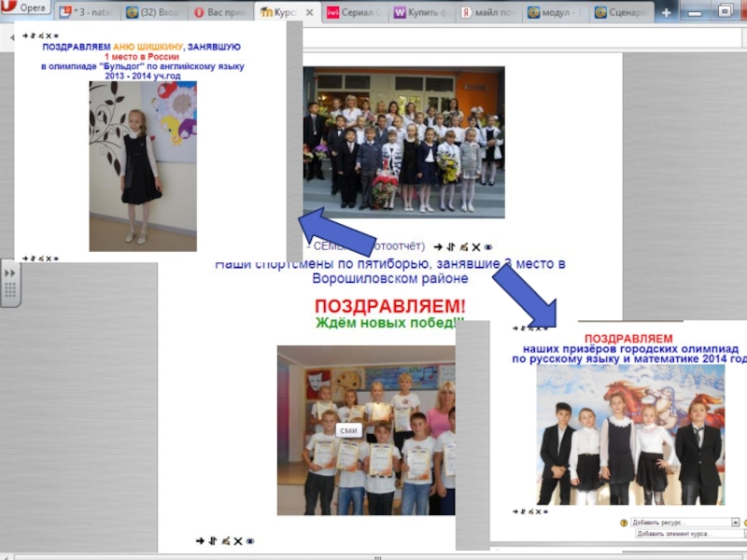Click edit pencil icon beside 'фотоотчёт'
This screenshot has height=560, width=747.
tap(462, 247)
